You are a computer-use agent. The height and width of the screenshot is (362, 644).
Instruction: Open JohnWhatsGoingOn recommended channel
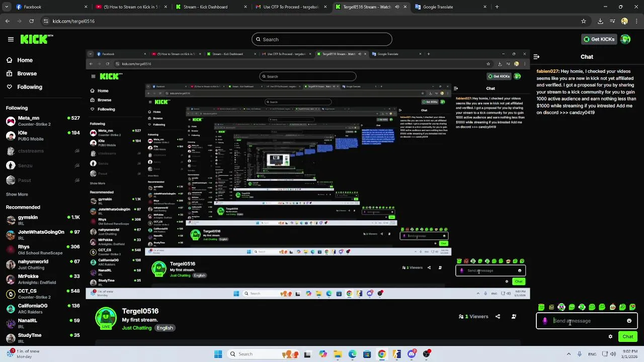43,235
